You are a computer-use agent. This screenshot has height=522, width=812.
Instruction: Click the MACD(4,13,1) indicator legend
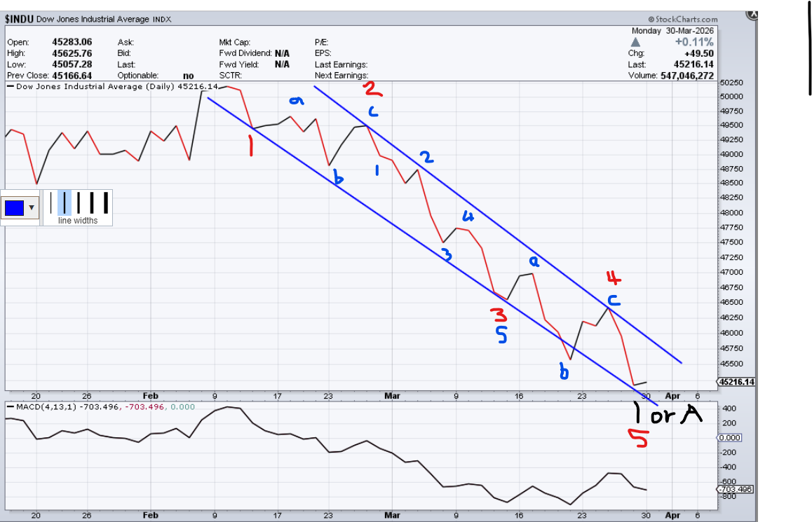click(x=101, y=406)
